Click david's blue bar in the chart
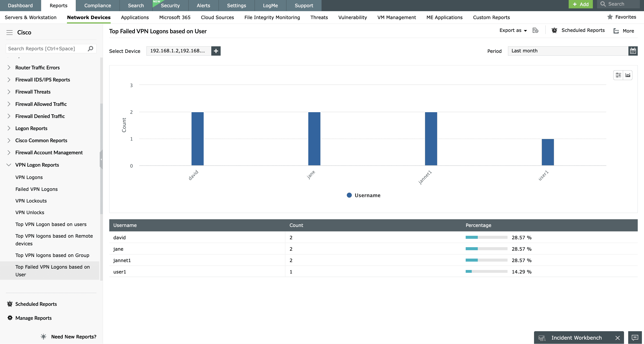 coord(197,139)
